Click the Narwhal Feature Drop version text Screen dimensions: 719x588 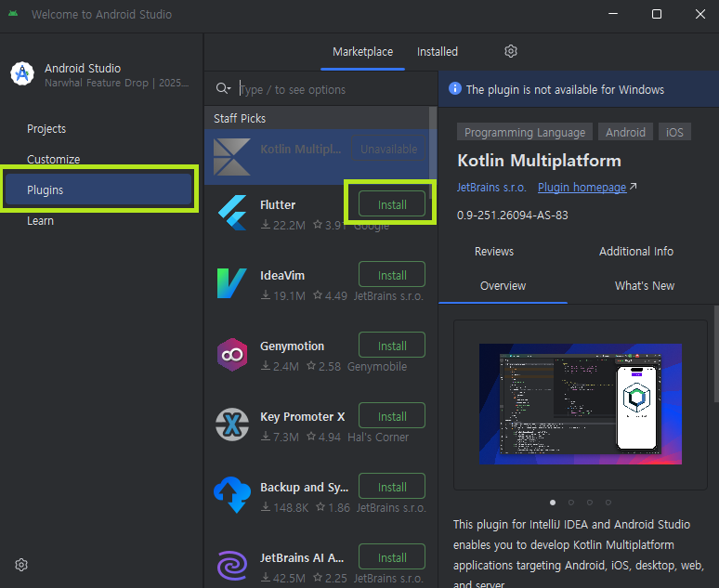point(116,83)
